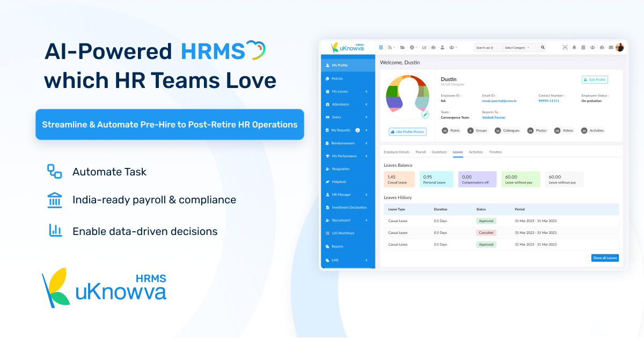Open the Select Category dropdown
The height and width of the screenshot is (338, 644).
pyautogui.click(x=521, y=47)
